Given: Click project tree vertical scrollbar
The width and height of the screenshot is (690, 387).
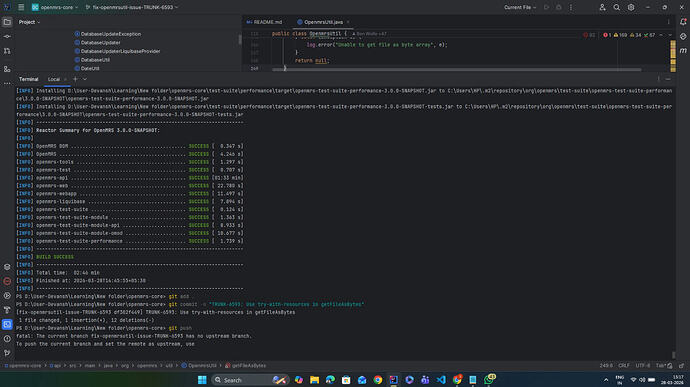Looking at the screenshot, I should (x=240, y=40).
